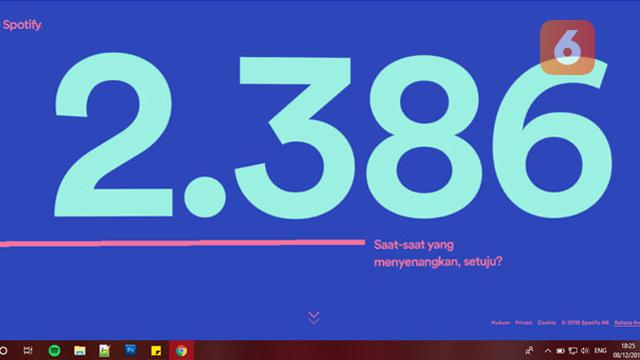Open the Cookie footer link
Screen dimensions: 640x360
pyautogui.click(x=547, y=322)
